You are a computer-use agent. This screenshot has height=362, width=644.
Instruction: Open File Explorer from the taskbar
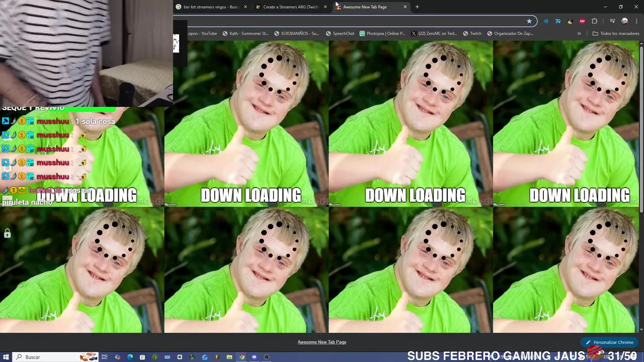229,357
